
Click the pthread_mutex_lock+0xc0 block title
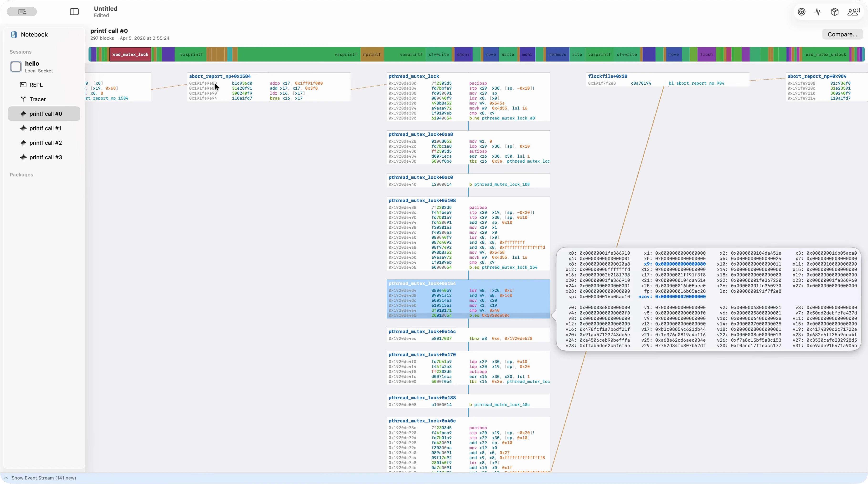tap(421, 177)
